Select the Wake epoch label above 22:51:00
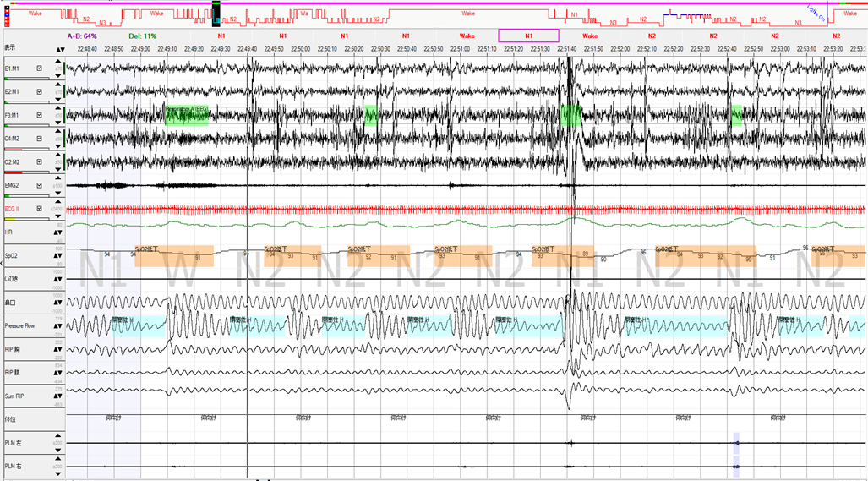Screen dimensions: 868x481 point(467,36)
